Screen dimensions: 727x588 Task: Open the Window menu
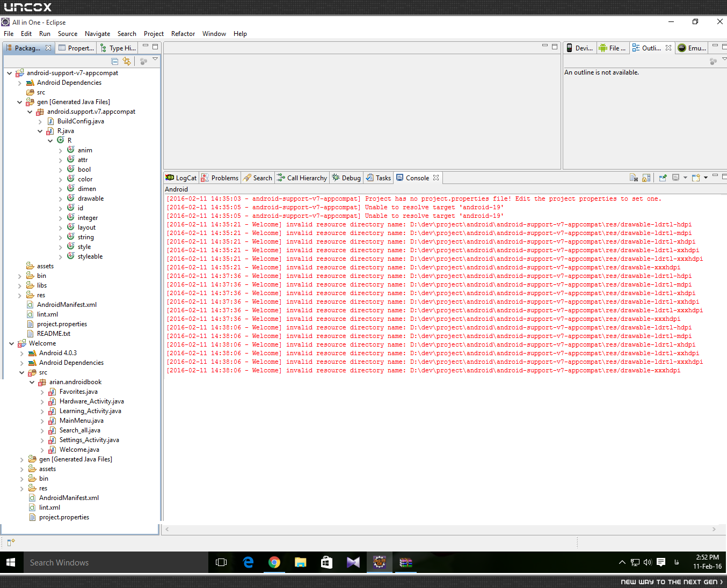point(214,34)
